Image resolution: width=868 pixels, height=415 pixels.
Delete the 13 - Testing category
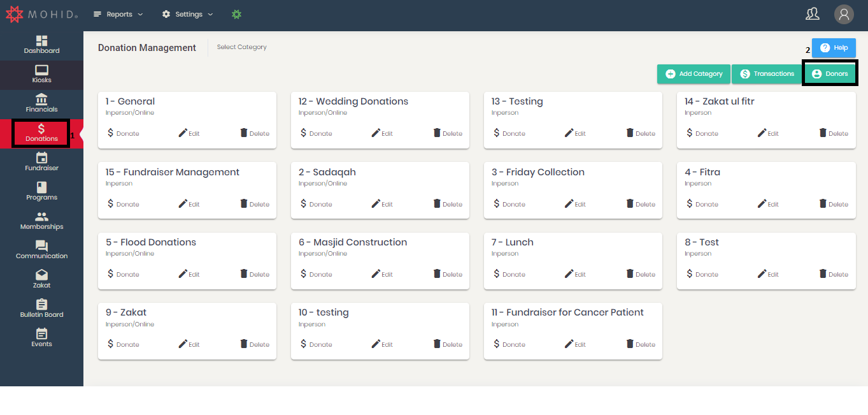(641, 133)
